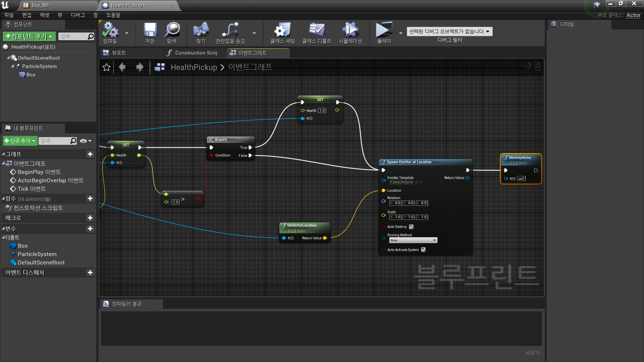The width and height of the screenshot is (644, 362).
Task: Open Class Settings (클래스 세팅) icon
Action: (x=282, y=30)
